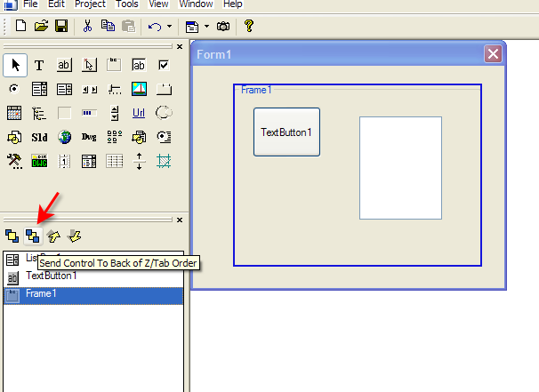
Task: Pick the Dwg preview control tool
Action: click(x=89, y=137)
